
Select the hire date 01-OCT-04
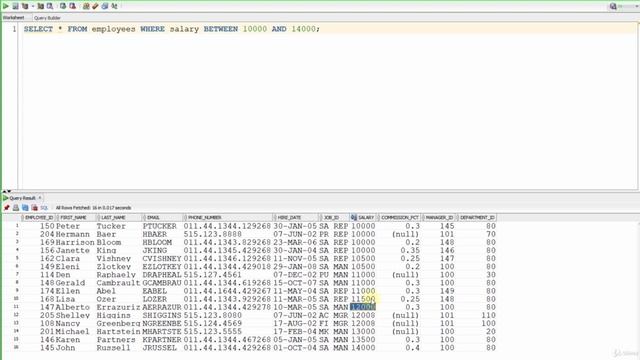295,348
